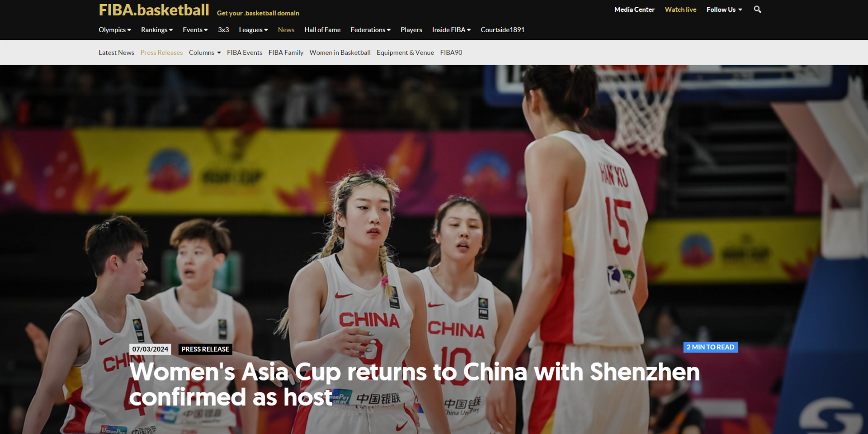
Task: Click Watch live link
Action: [680, 10]
